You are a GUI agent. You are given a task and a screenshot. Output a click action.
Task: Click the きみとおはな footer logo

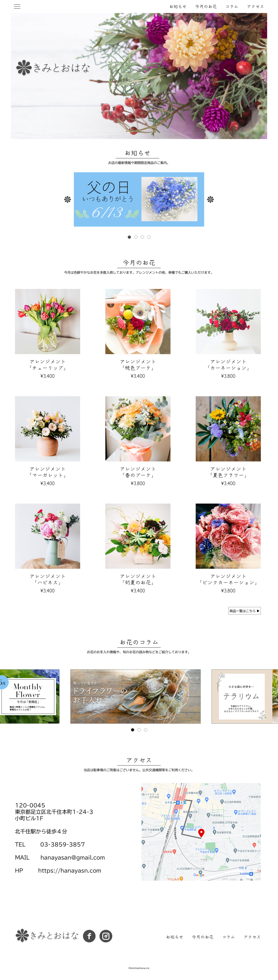(47, 936)
